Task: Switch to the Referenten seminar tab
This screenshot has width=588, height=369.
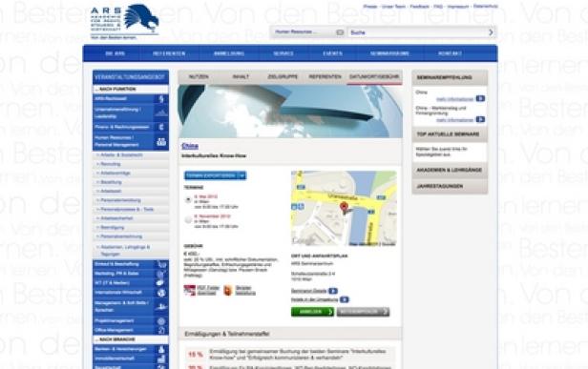Action: pyautogui.click(x=325, y=77)
